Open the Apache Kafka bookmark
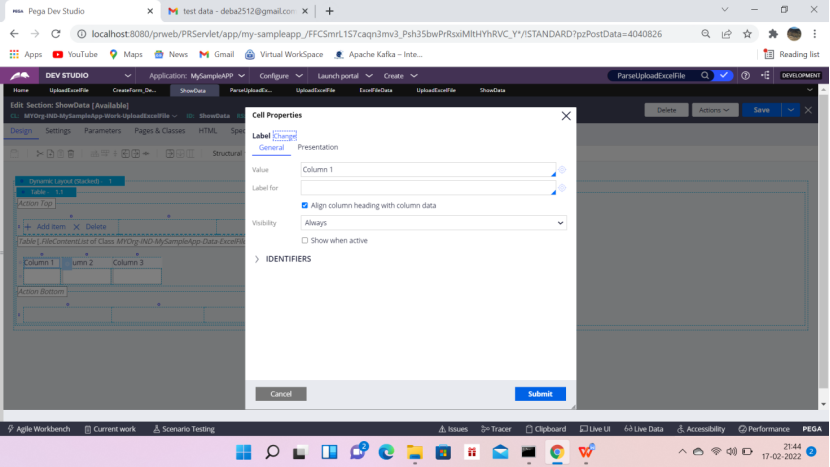The height and width of the screenshot is (467, 830). pos(378,55)
